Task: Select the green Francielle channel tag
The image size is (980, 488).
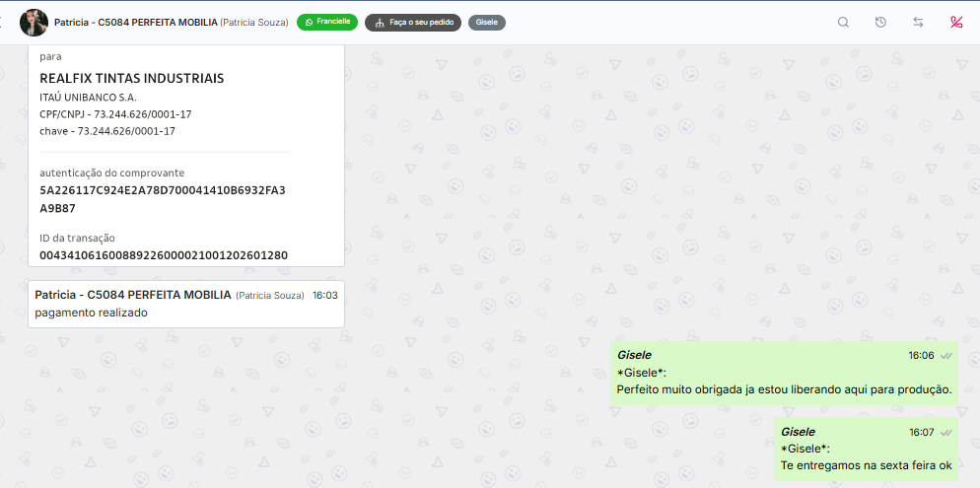Action: point(327,23)
